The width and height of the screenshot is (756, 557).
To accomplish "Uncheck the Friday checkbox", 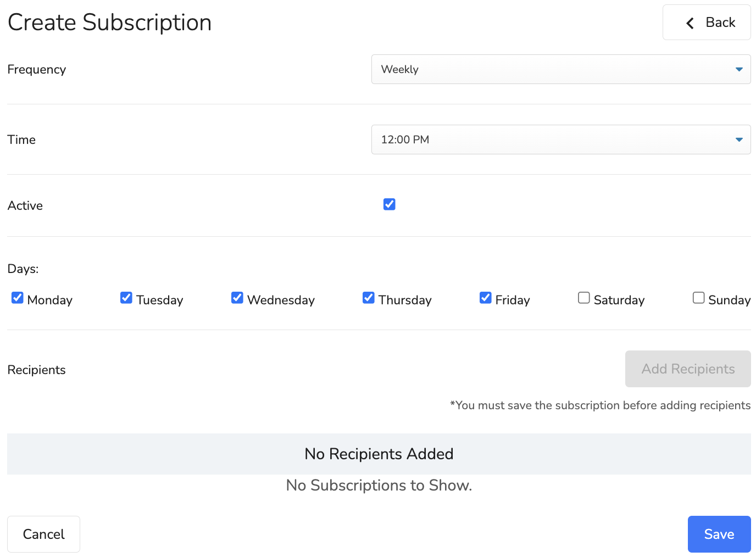I will [x=485, y=297].
